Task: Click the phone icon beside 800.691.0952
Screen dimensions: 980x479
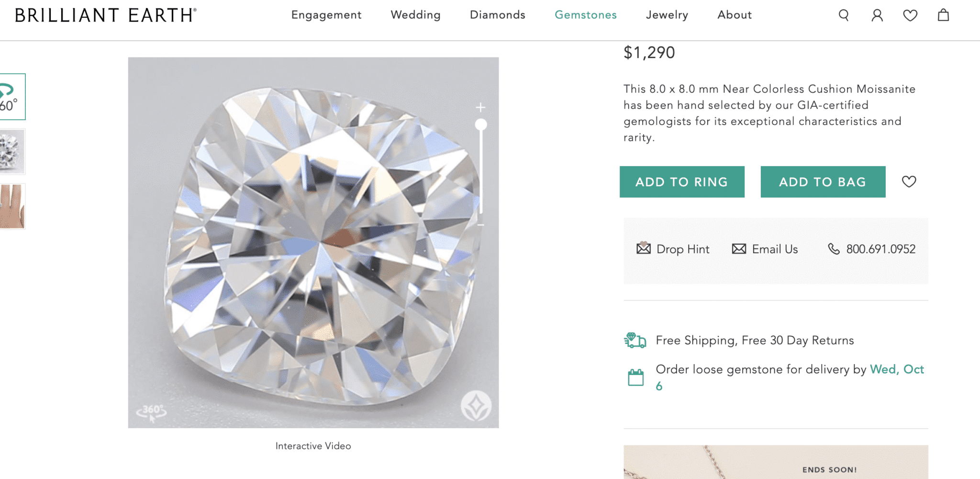Action: (x=834, y=249)
